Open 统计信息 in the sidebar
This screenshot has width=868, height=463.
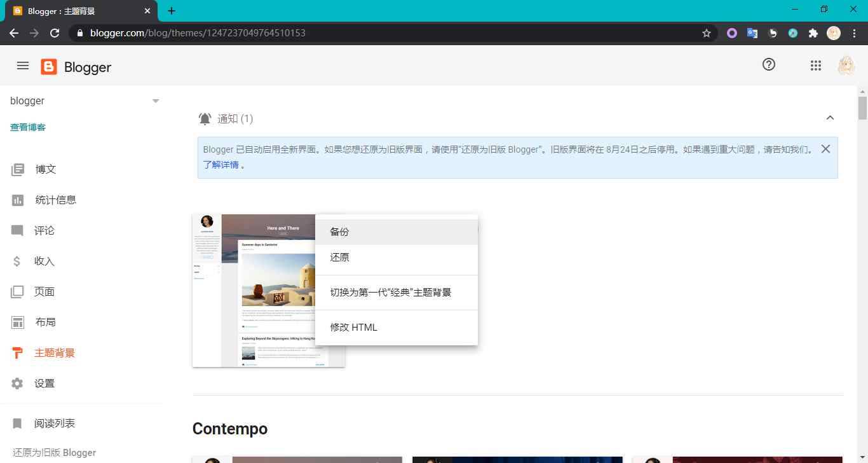[56, 200]
